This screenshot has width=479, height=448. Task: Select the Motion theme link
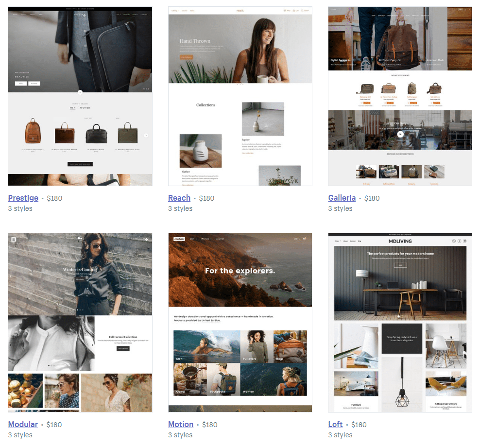181,424
